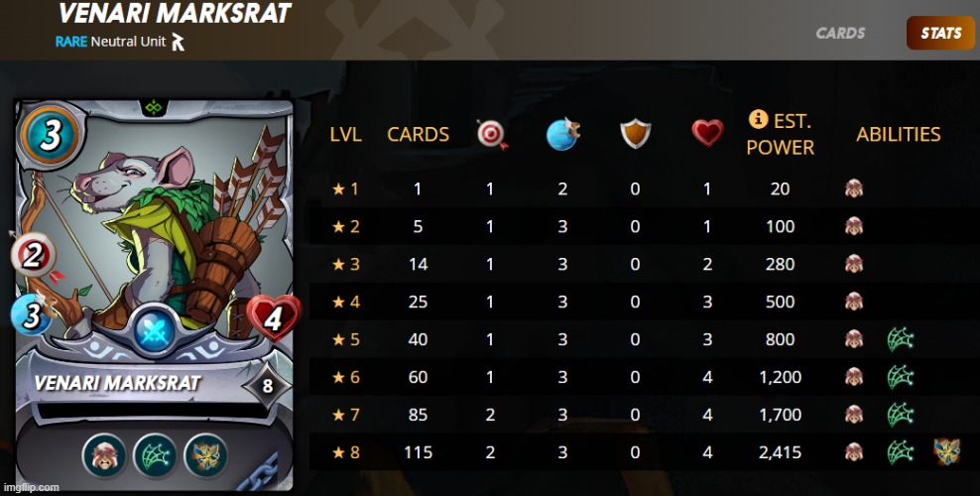This screenshot has height=496, width=980.
Task: Click the RARE rarity label
Action: point(71,42)
